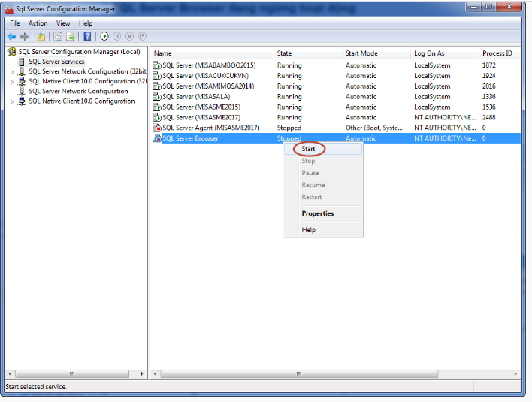This screenshot has width=532, height=402.
Task: Click the Start Service play icon in toolbar
Action: coord(104,36)
